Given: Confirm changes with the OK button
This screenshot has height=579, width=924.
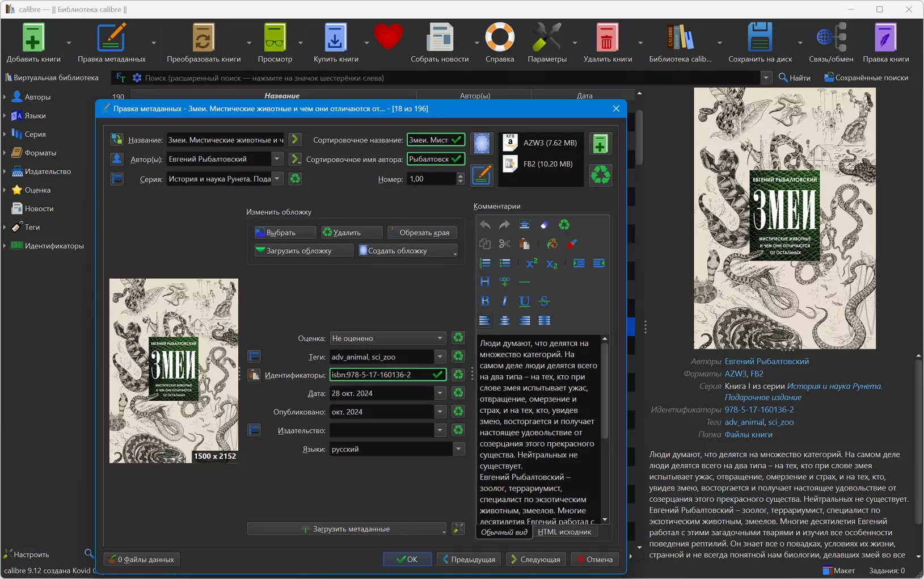Looking at the screenshot, I should (407, 559).
